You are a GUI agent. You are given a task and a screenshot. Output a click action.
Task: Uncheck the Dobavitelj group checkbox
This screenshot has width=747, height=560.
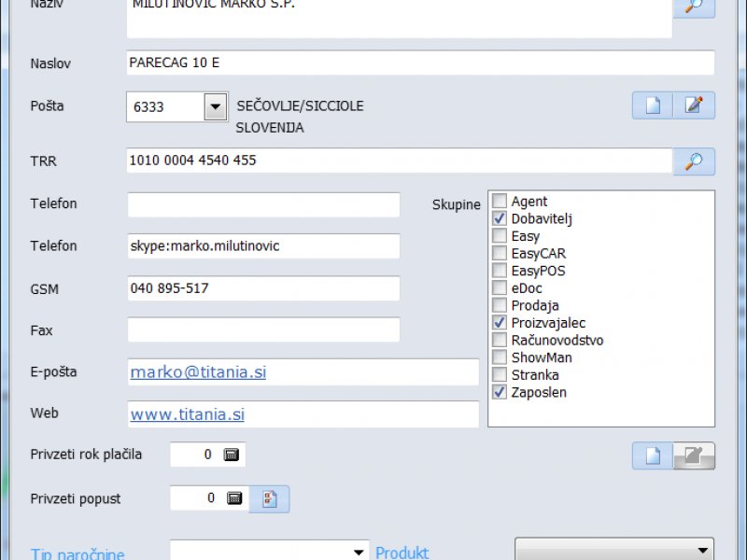500,218
